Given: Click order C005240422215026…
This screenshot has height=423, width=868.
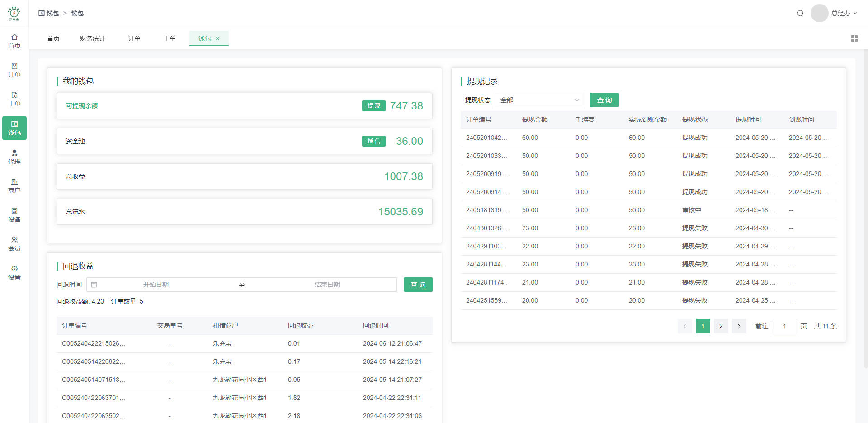Looking at the screenshot, I should click(94, 343).
